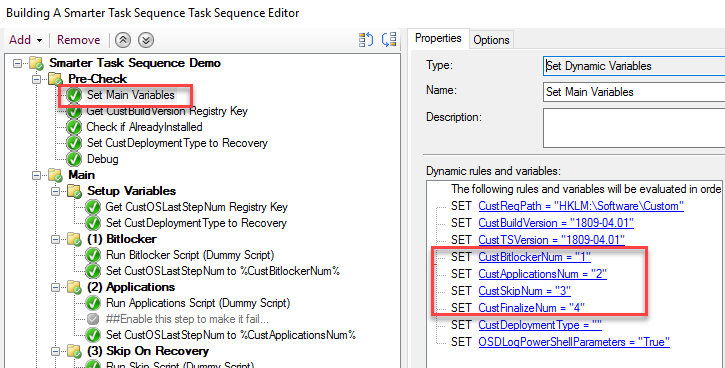Click green check icon for Debug step
The image size is (725, 368).
point(74,159)
